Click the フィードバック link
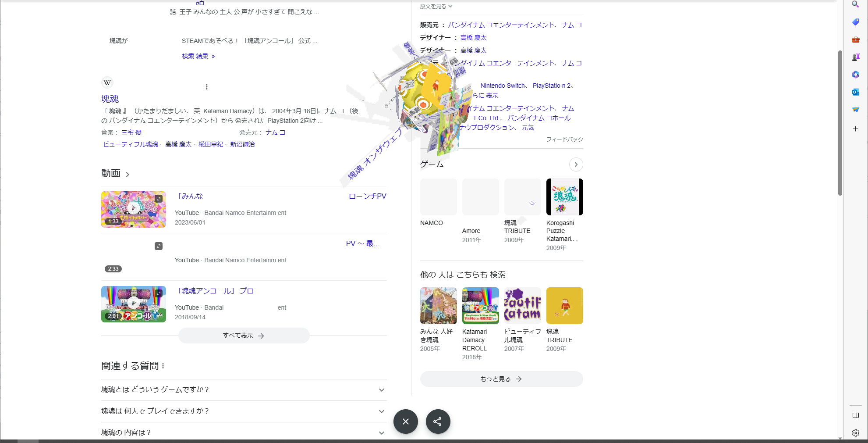Screen dimensions: 868x443 [564, 139]
